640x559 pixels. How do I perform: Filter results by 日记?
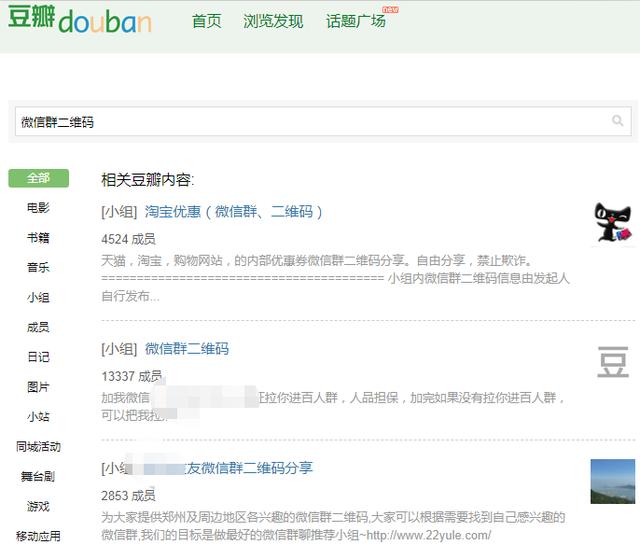[38, 357]
